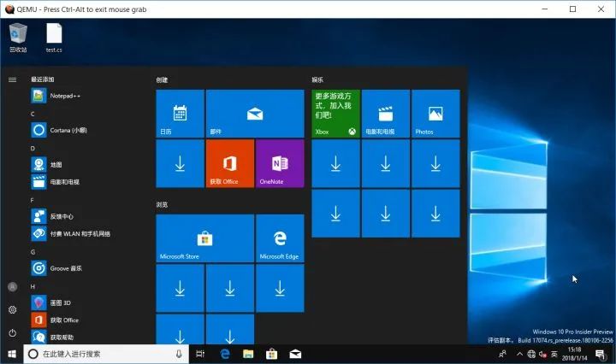The height and width of the screenshot is (364, 616).
Task: Switch the 英 input method indicator
Action: coord(554,355)
